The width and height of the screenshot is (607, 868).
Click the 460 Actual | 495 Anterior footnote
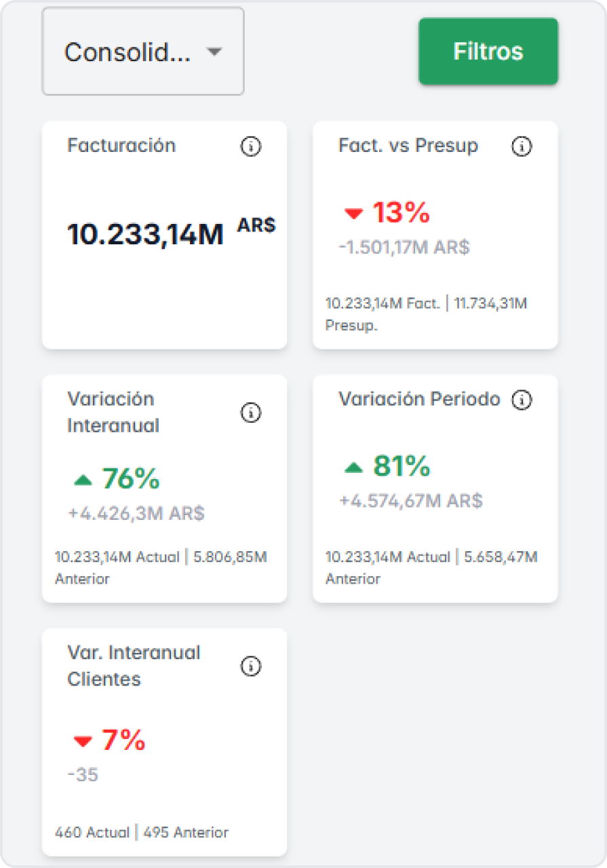pyautogui.click(x=141, y=832)
